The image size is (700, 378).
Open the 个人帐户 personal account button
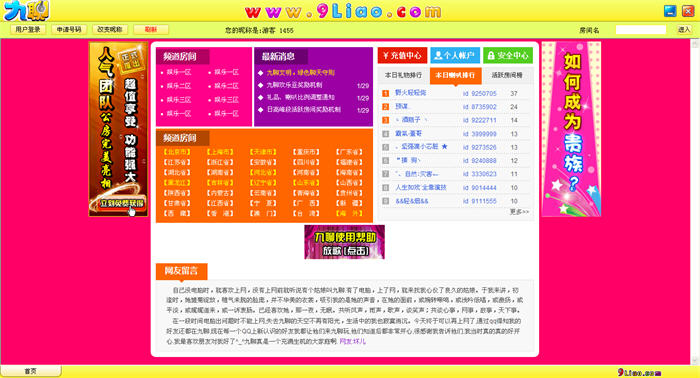point(455,55)
